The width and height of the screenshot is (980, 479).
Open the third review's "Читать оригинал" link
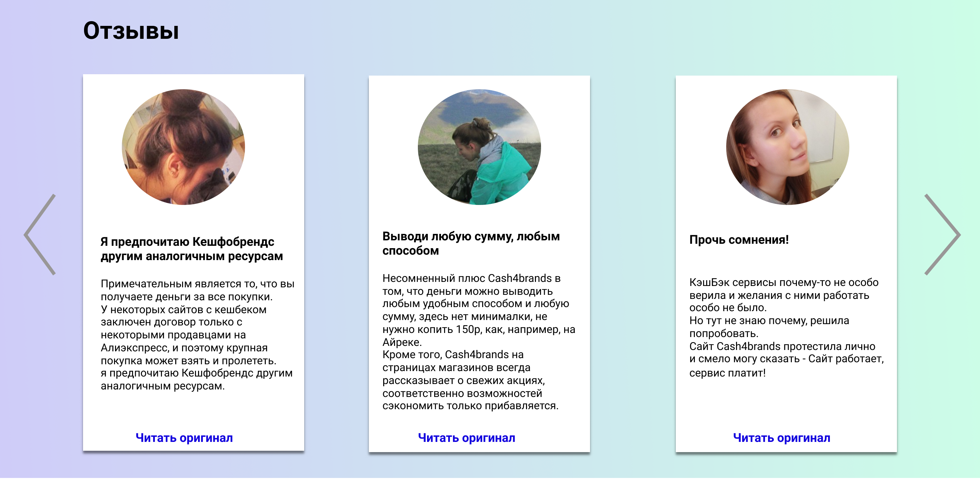(x=781, y=438)
